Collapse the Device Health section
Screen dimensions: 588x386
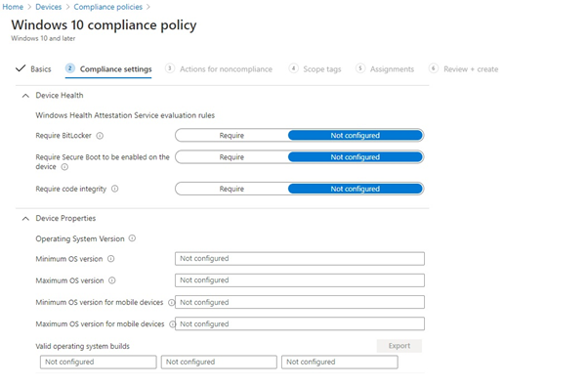point(25,96)
